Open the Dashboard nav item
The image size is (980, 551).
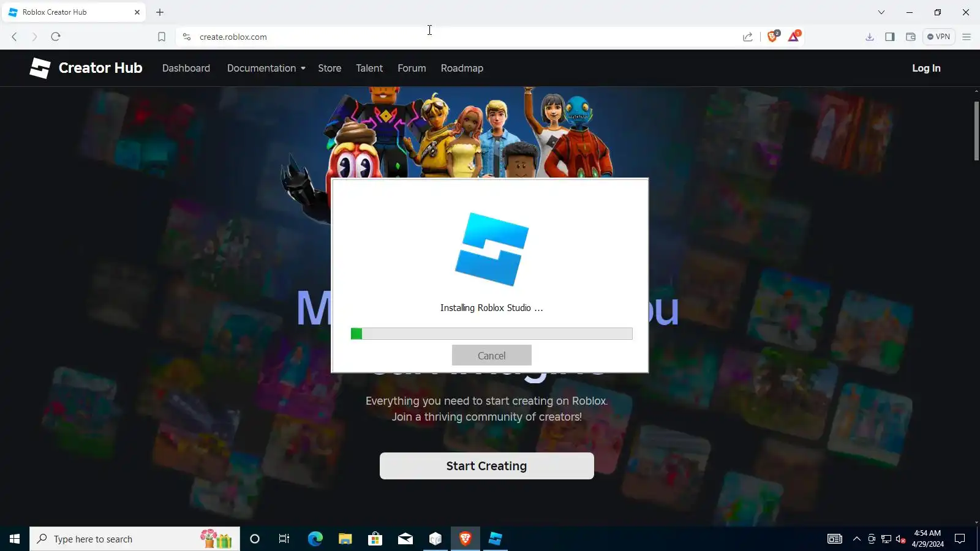tap(186, 68)
